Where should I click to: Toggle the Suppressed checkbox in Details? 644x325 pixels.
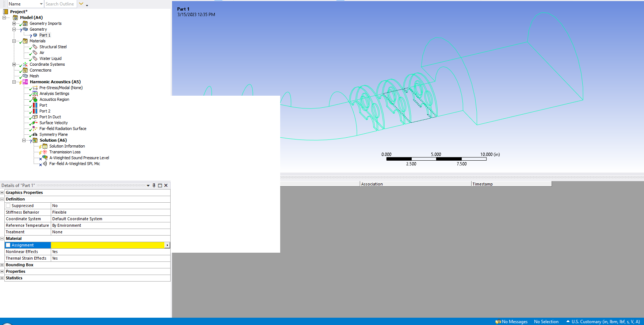pyautogui.click(x=8, y=206)
